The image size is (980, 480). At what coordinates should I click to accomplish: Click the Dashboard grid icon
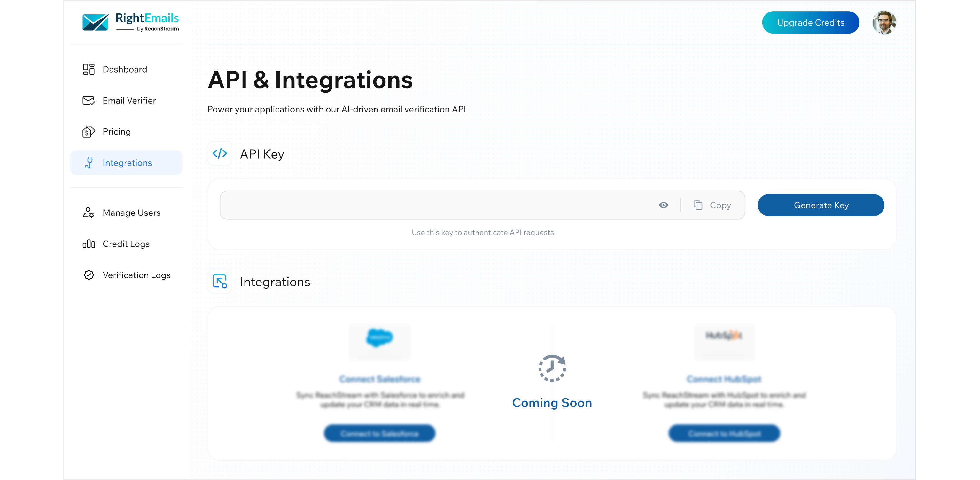(89, 69)
